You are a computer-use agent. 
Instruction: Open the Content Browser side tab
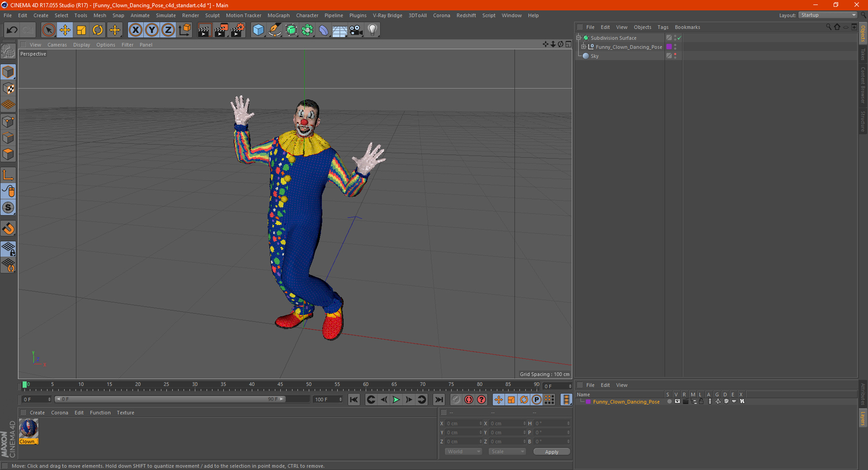click(x=863, y=85)
